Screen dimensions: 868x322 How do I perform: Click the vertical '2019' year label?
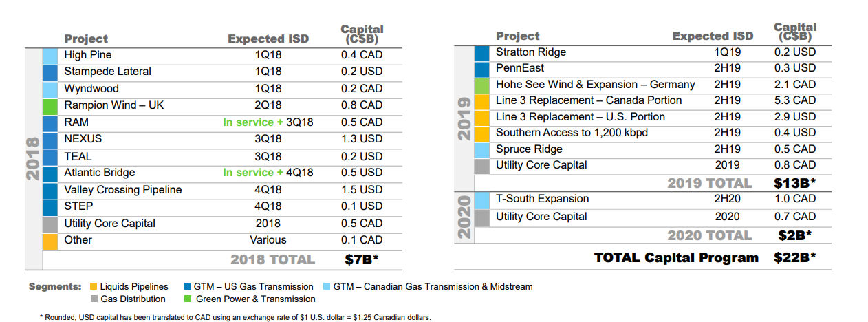click(464, 118)
